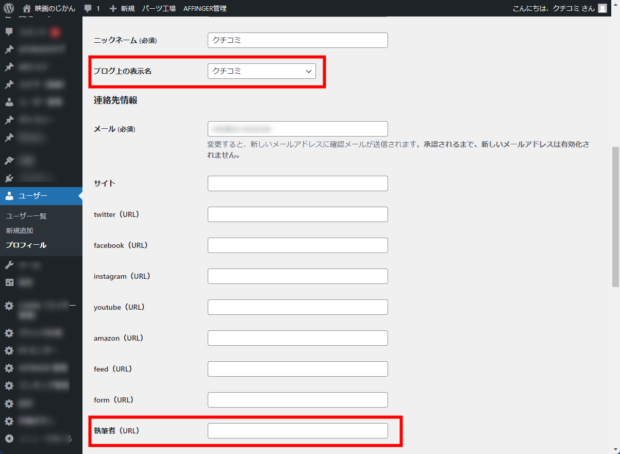This screenshot has height=454, width=620.
Task: Click the email change notice text
Action: [x=398, y=150]
